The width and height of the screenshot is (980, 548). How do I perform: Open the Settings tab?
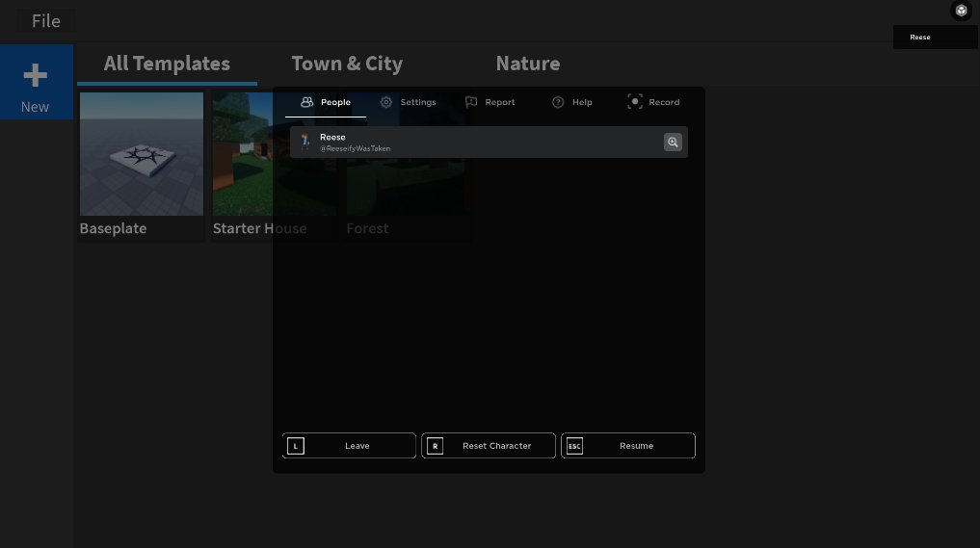coord(409,102)
